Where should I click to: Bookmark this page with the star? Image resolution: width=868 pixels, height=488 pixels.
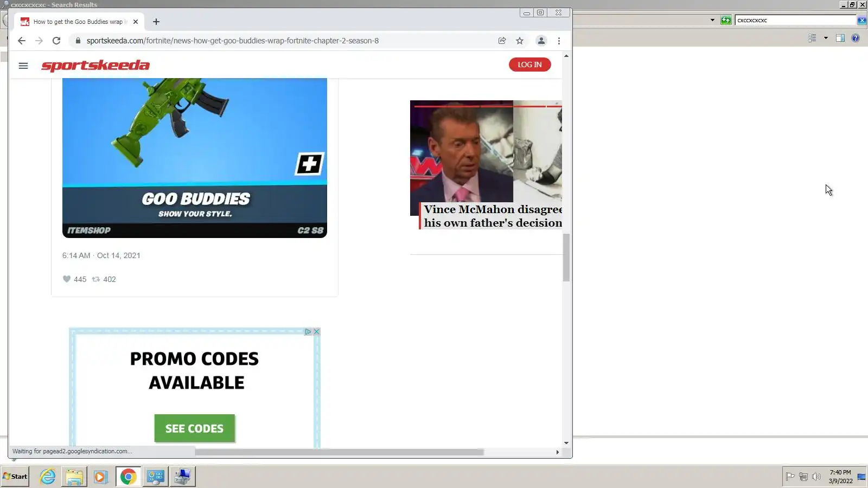point(520,41)
